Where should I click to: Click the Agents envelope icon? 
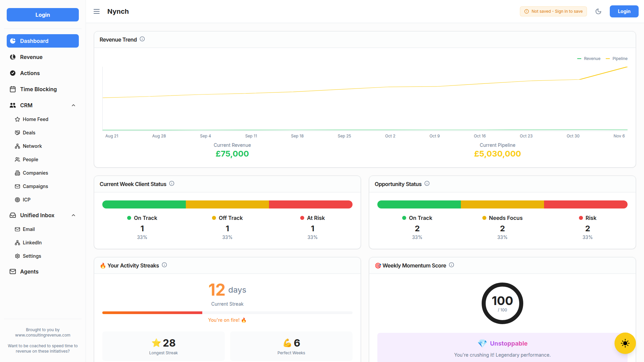click(13, 271)
